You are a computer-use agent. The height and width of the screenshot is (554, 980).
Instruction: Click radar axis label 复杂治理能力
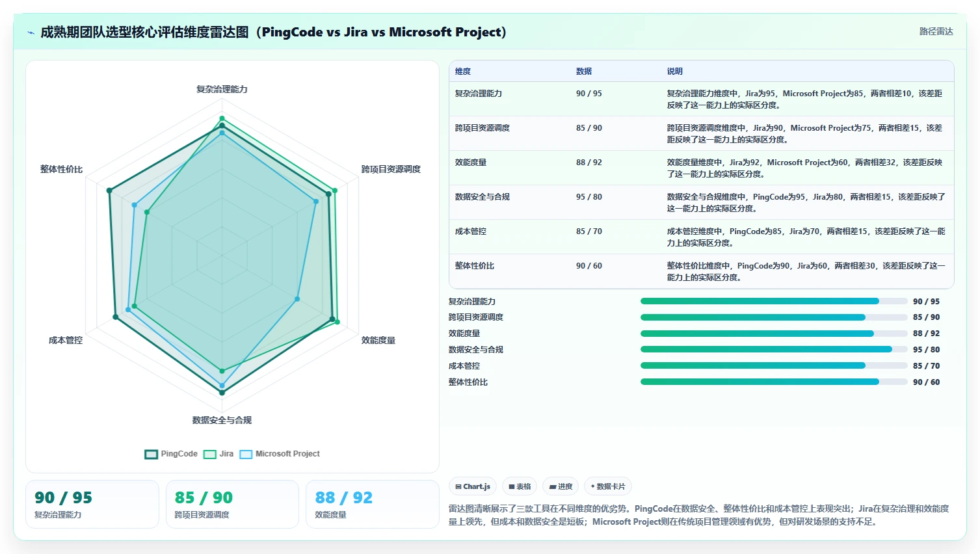(222, 89)
